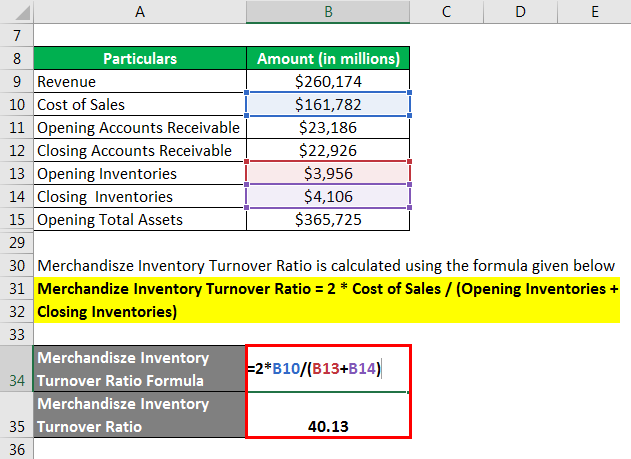Select the $4,106 cell

pos(328,196)
